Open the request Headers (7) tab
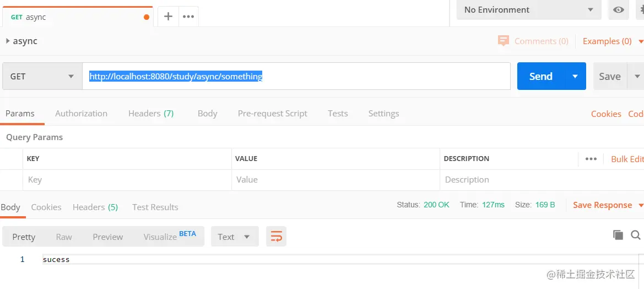This screenshot has width=644, height=289. (151, 114)
